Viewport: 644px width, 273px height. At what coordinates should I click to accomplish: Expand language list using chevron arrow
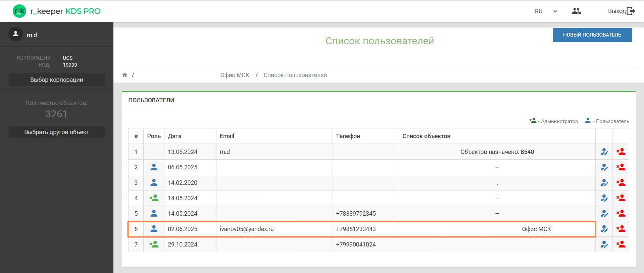click(555, 11)
